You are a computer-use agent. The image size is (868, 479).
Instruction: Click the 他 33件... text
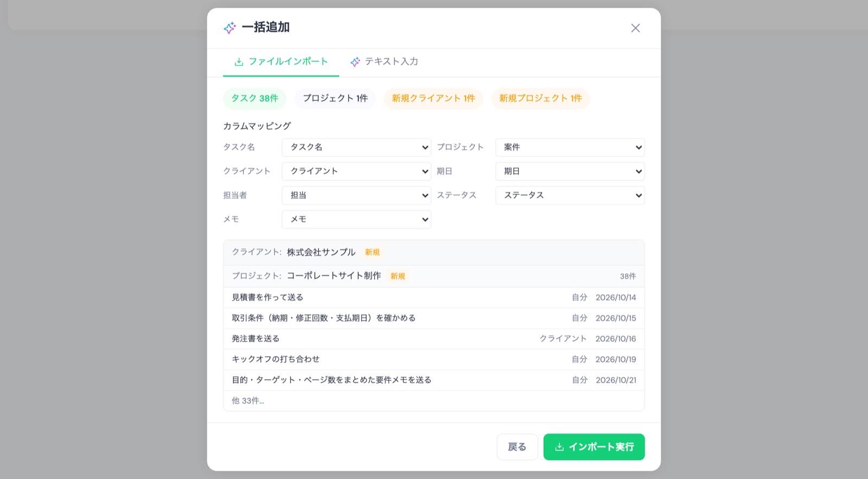pyautogui.click(x=248, y=401)
